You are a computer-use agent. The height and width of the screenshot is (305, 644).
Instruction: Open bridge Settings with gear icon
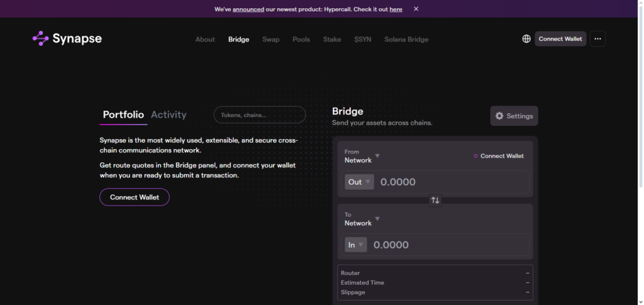[514, 116]
